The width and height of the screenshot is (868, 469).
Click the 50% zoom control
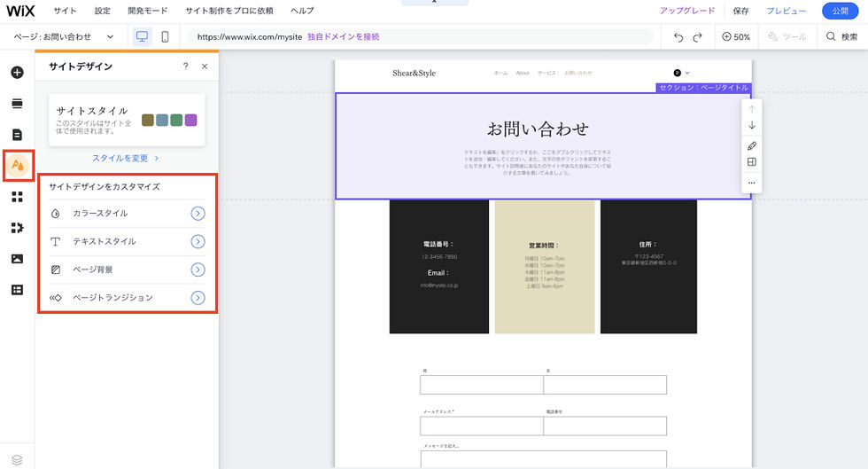click(x=736, y=37)
